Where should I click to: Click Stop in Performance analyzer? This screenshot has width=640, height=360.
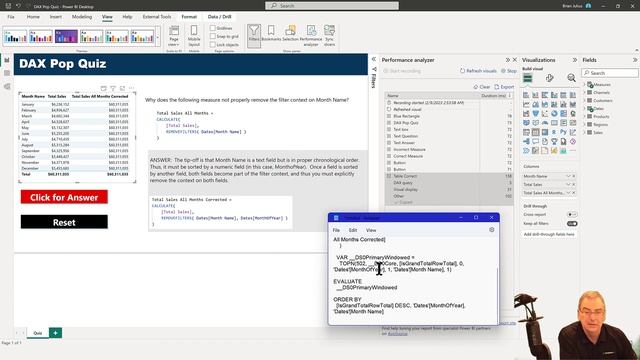509,71
